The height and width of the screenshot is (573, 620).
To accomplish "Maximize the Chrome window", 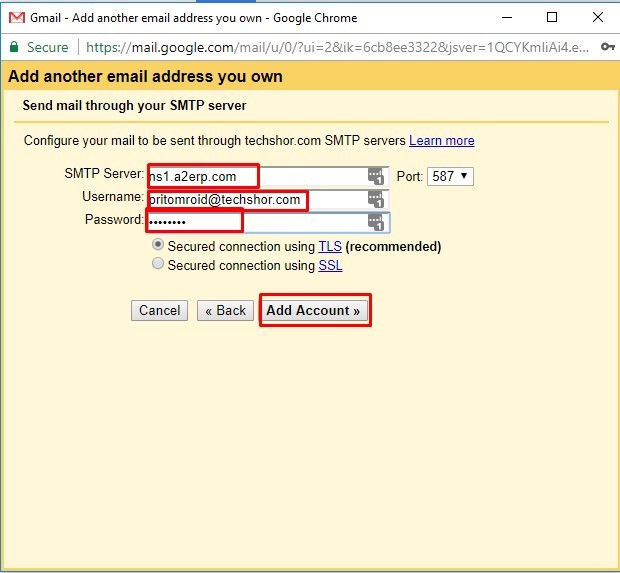I will 552,17.
